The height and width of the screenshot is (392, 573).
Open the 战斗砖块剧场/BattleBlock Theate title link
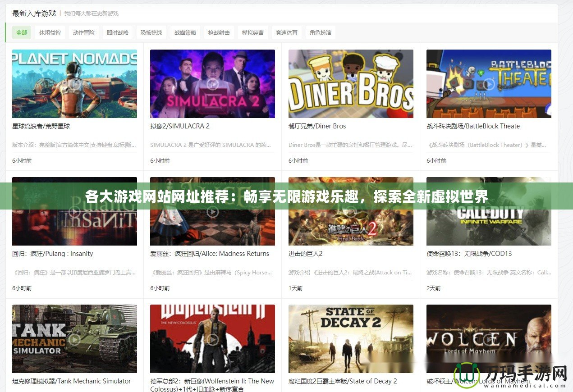coord(473,126)
